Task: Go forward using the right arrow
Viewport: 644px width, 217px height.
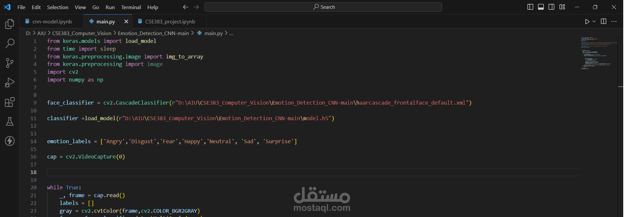Action: point(196,7)
